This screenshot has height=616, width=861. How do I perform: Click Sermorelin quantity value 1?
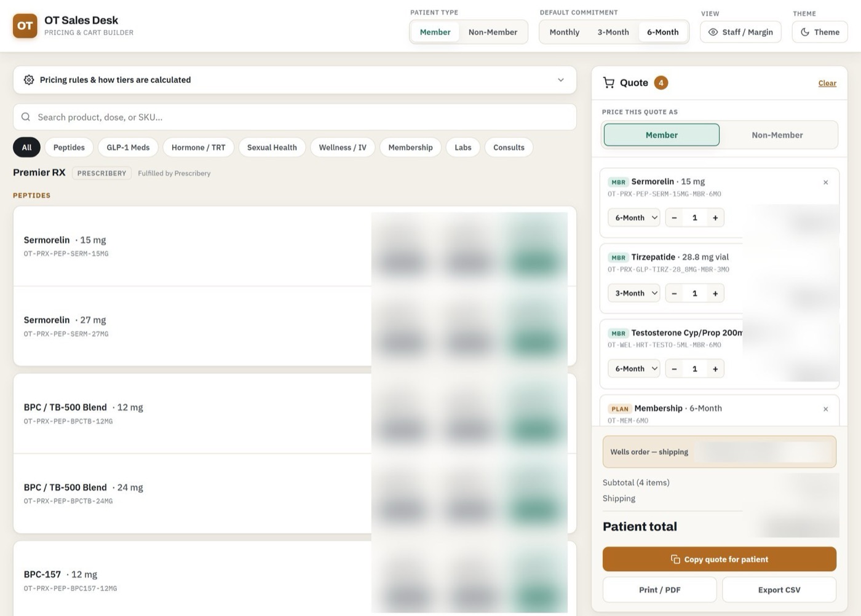pyautogui.click(x=695, y=218)
